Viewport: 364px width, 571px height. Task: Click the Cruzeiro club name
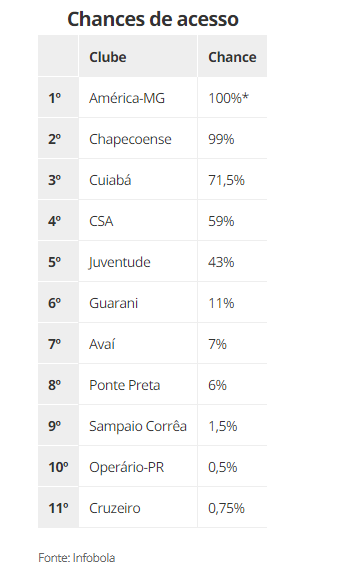[x=115, y=508]
